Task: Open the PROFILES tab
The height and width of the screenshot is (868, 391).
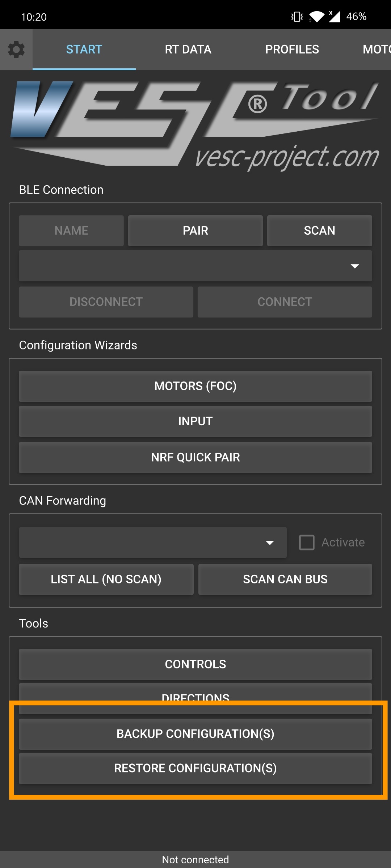Action: (292, 50)
